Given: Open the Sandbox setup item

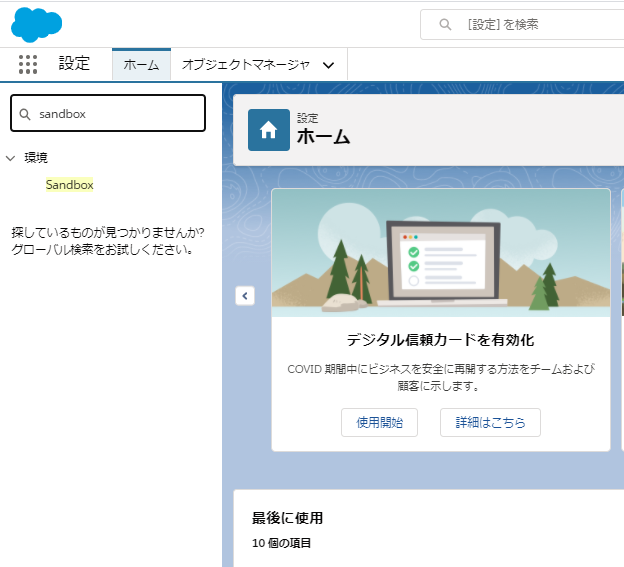Looking at the screenshot, I should coord(70,185).
